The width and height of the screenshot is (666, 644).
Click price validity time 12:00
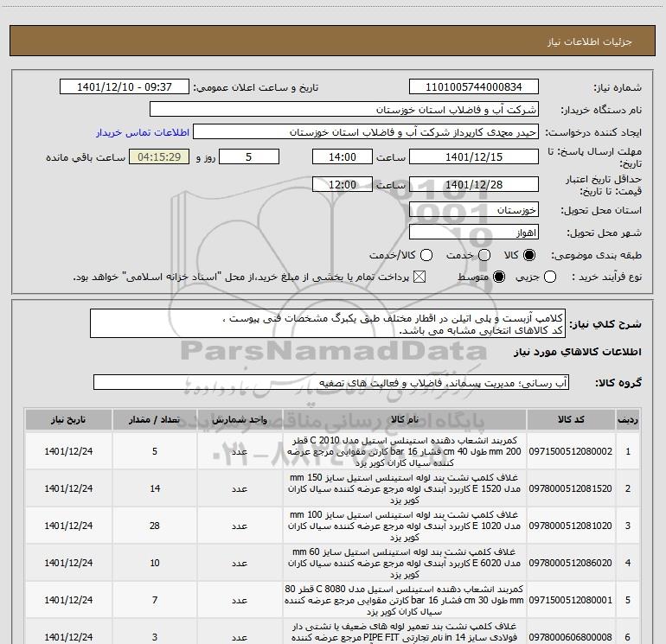point(343,184)
